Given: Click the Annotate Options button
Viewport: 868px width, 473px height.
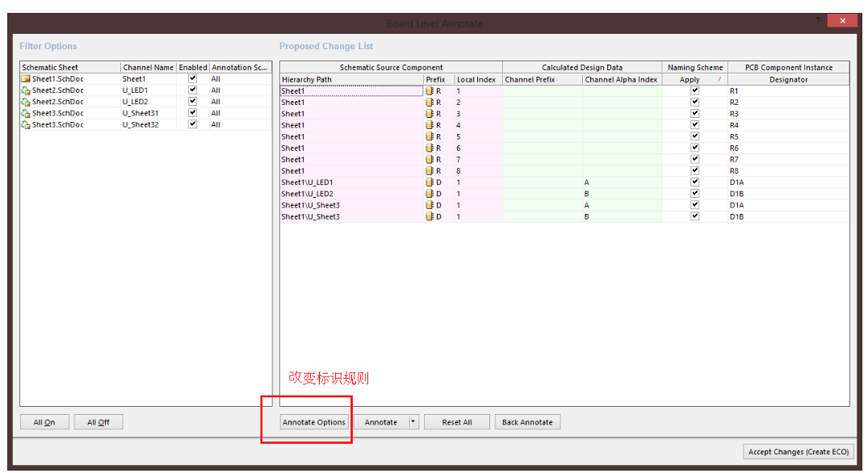Looking at the screenshot, I should pyautogui.click(x=314, y=421).
